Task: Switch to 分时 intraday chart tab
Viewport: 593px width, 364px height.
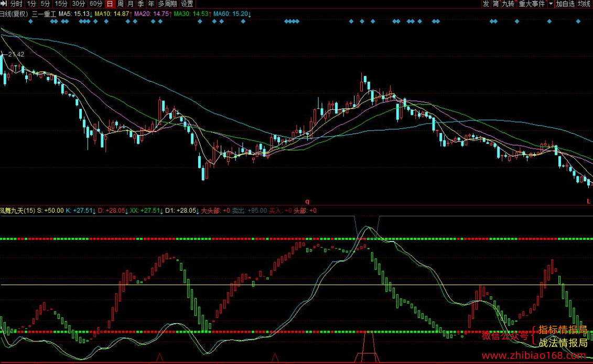Action: point(16,4)
